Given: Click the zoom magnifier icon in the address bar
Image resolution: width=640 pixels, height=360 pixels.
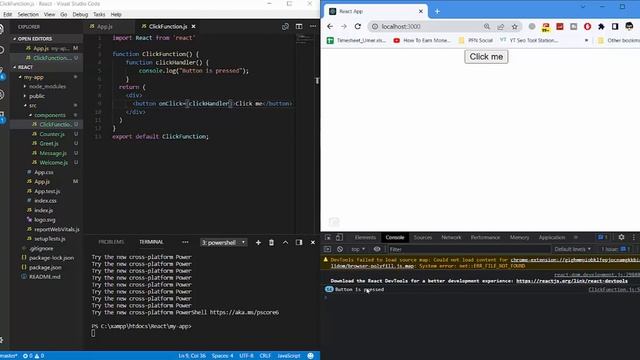Looking at the screenshot, I should click(x=487, y=27).
